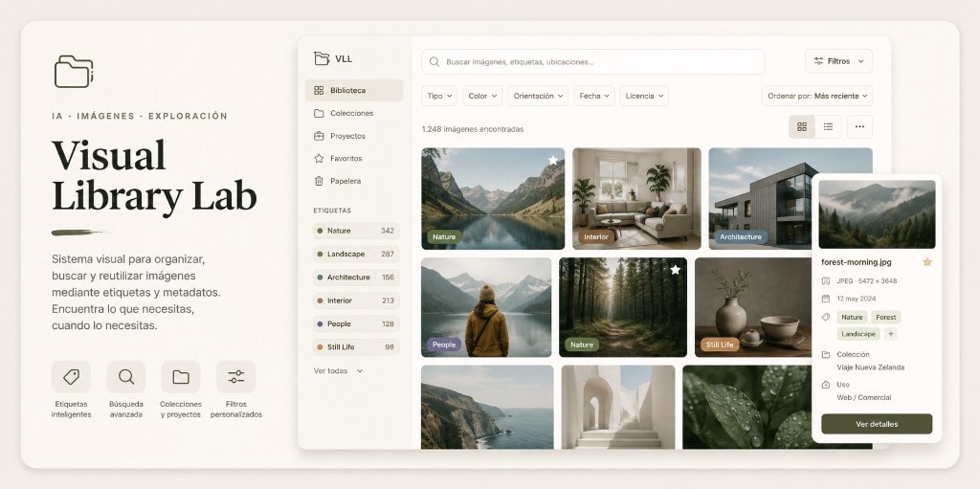Open the person in yellow jacket thumbnail

pos(486,307)
